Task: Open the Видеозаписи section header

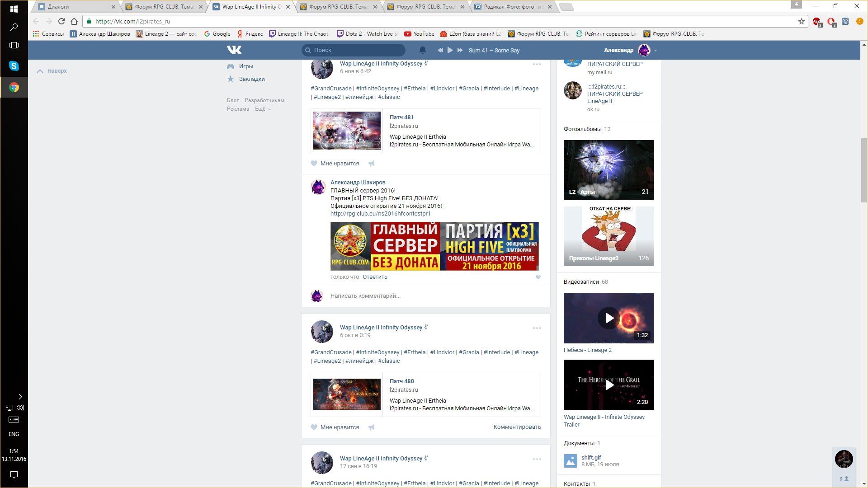Action: tap(581, 282)
